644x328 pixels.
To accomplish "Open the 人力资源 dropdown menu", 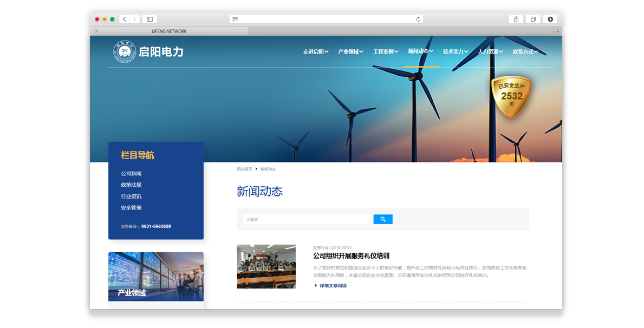I will (x=490, y=52).
